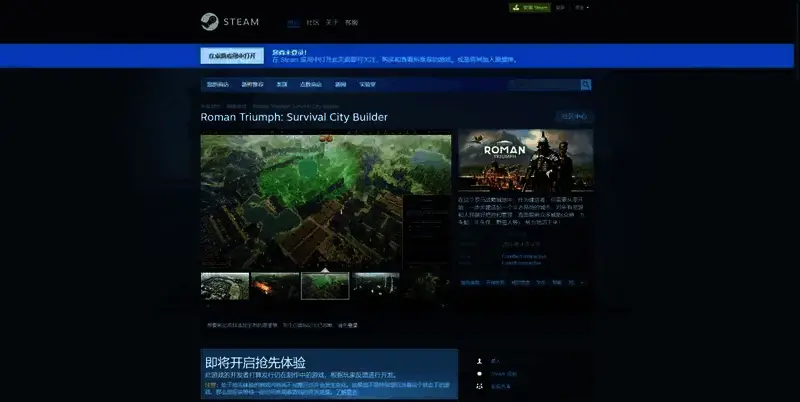The height and width of the screenshot is (402, 800).
Task: Click the sign-in link below the screenshots
Action: click(353, 325)
